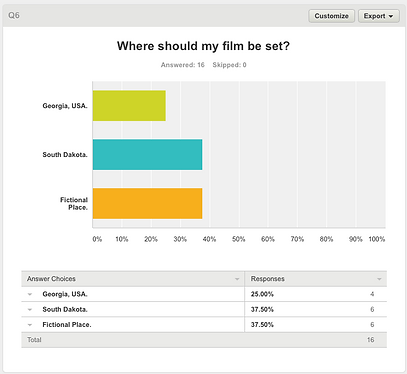Open the Responses column dropdown arrow
Viewport: 407px width, 374px height.
[379, 279]
